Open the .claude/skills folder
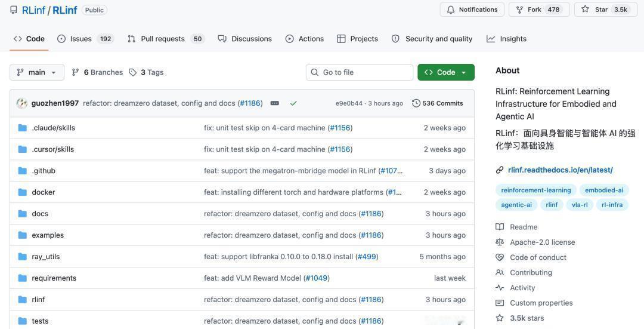644x329 pixels. [54, 128]
